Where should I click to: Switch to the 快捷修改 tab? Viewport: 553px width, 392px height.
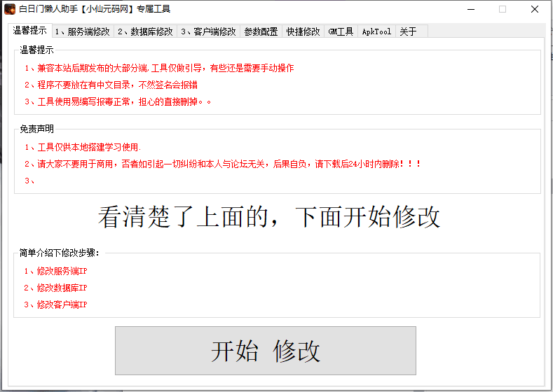click(x=303, y=31)
